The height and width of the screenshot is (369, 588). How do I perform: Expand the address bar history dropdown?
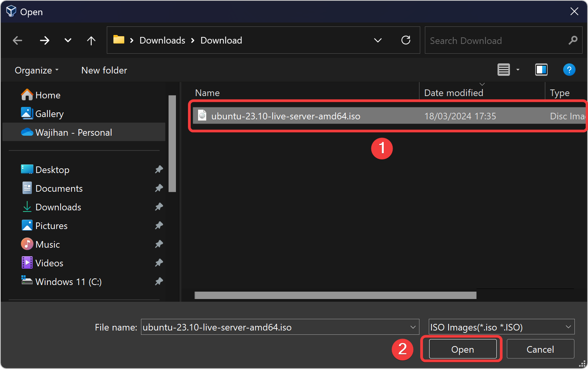378,40
